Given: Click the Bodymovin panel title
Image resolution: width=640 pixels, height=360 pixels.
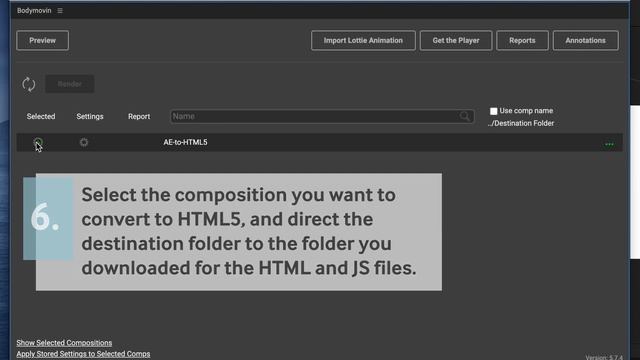Looking at the screenshot, I should point(34,11).
